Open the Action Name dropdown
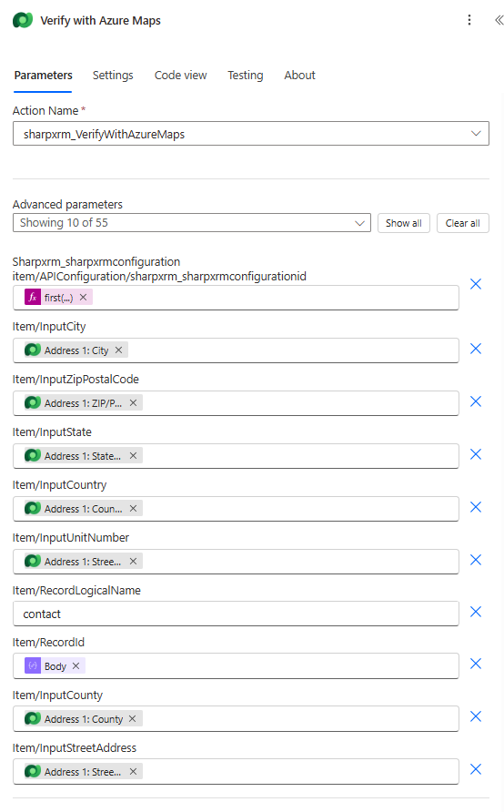 point(251,134)
